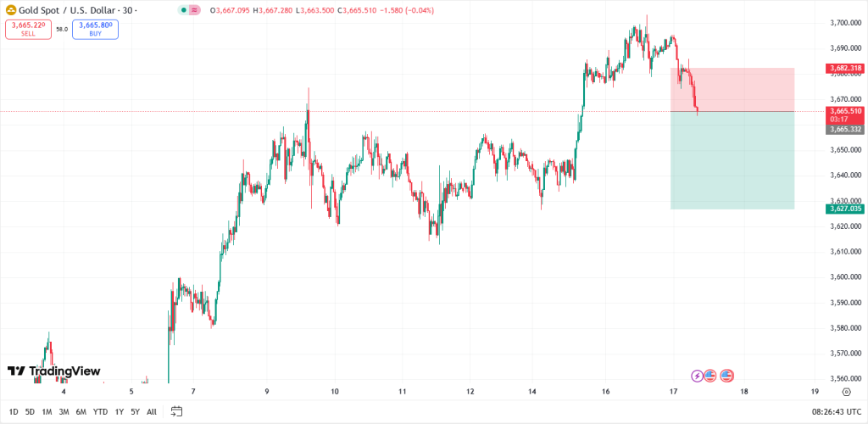The width and height of the screenshot is (868, 424).
Task: Open chart settings hexagon icon
Action: (x=846, y=392)
